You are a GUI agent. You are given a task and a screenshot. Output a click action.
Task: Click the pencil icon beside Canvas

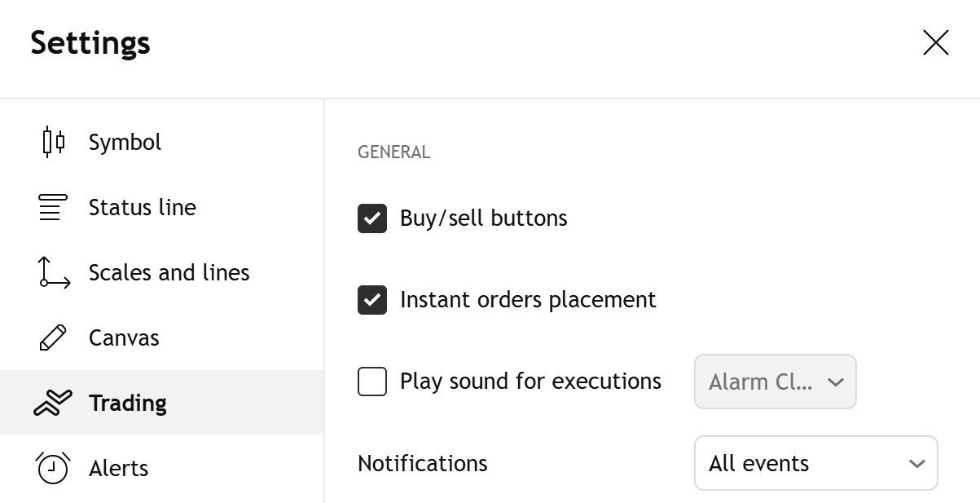53,338
